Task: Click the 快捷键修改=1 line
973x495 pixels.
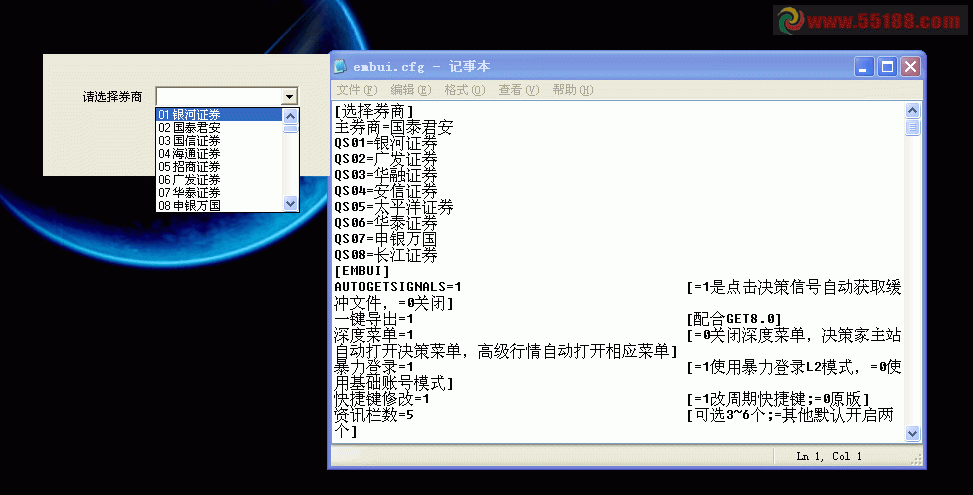Action: (x=382, y=399)
